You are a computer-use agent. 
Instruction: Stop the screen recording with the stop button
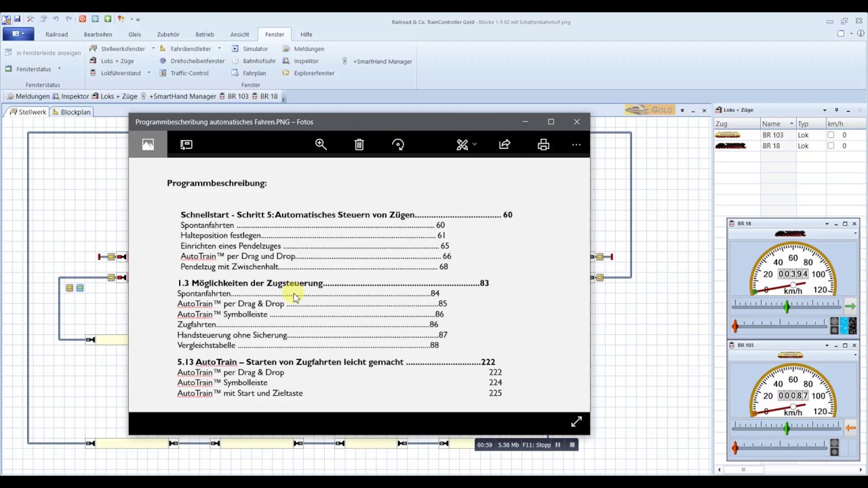(x=572, y=445)
